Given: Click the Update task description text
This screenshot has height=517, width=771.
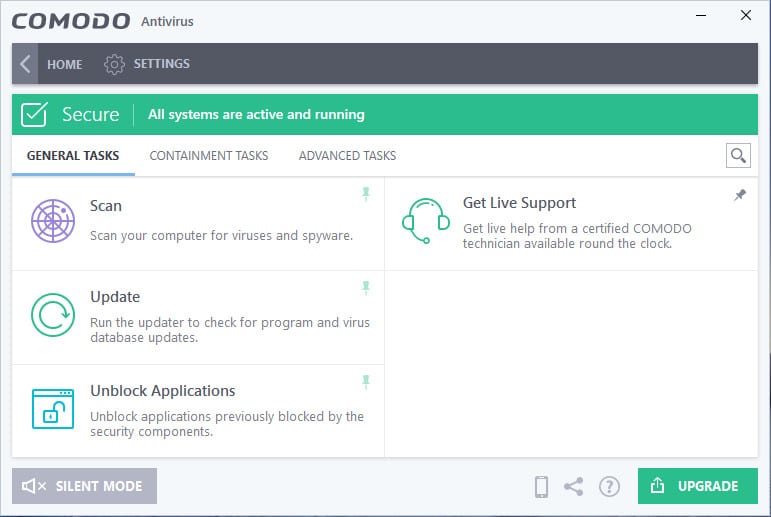Looking at the screenshot, I should coord(230,330).
